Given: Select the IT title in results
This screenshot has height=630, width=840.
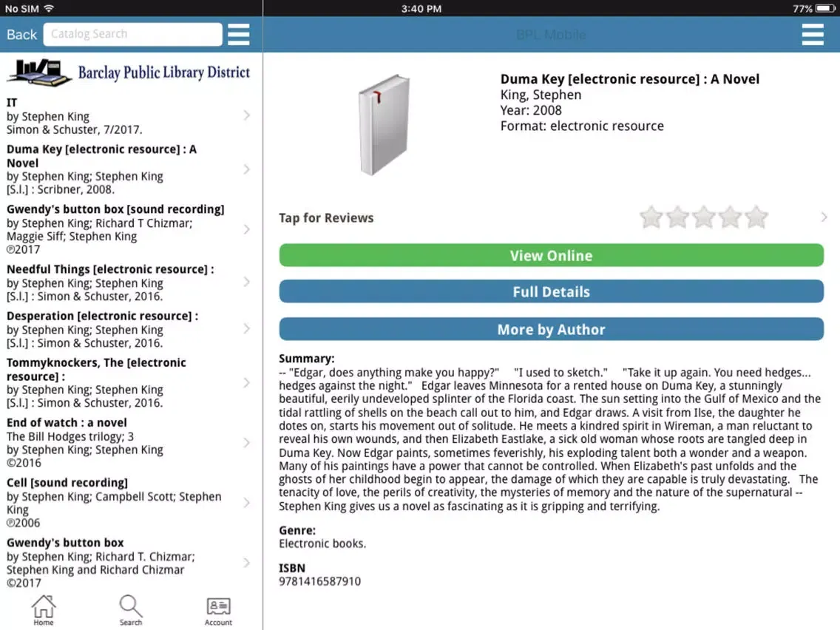Looking at the screenshot, I should point(12,102).
